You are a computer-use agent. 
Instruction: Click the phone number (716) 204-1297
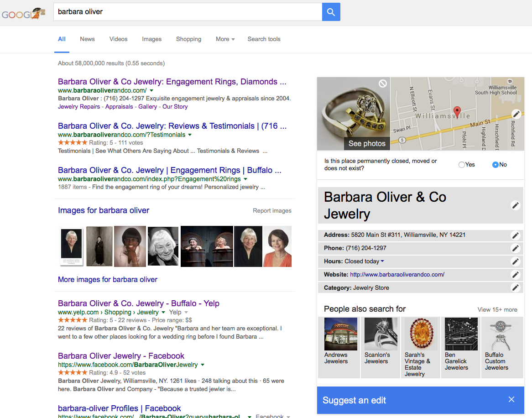(366, 248)
